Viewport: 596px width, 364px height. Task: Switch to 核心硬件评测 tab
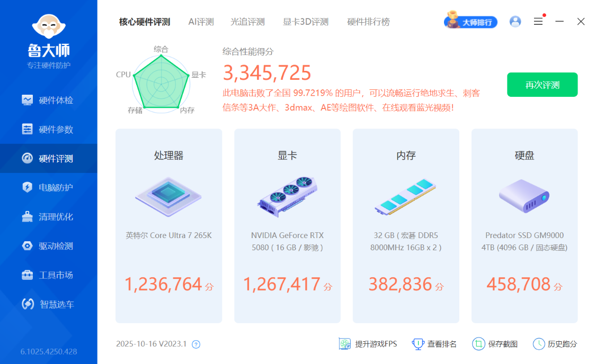145,22
